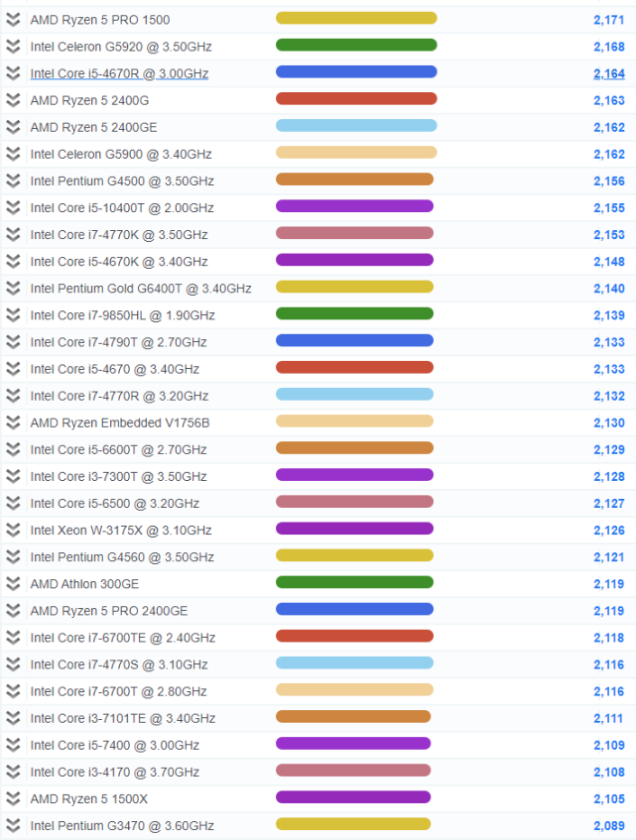Open the Intel Core i7-4770R @ 3.20GHz link
Viewport: 636px width, 840px height.
[119, 396]
